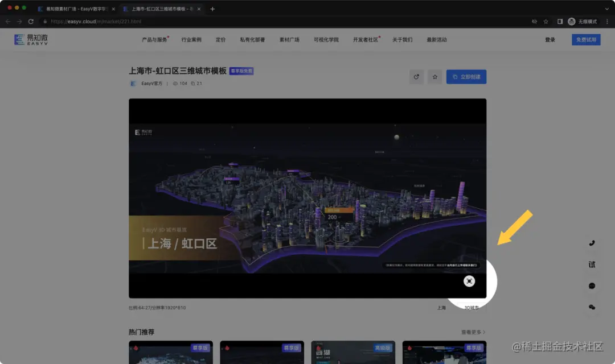Select the 上海市-虹口区三维城市模板 browser tab
This screenshot has width=615, height=364.
click(162, 9)
